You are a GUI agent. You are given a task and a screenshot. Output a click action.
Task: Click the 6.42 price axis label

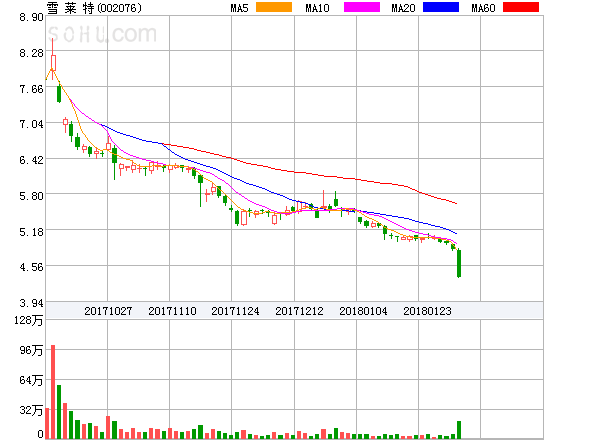pyautogui.click(x=31, y=160)
